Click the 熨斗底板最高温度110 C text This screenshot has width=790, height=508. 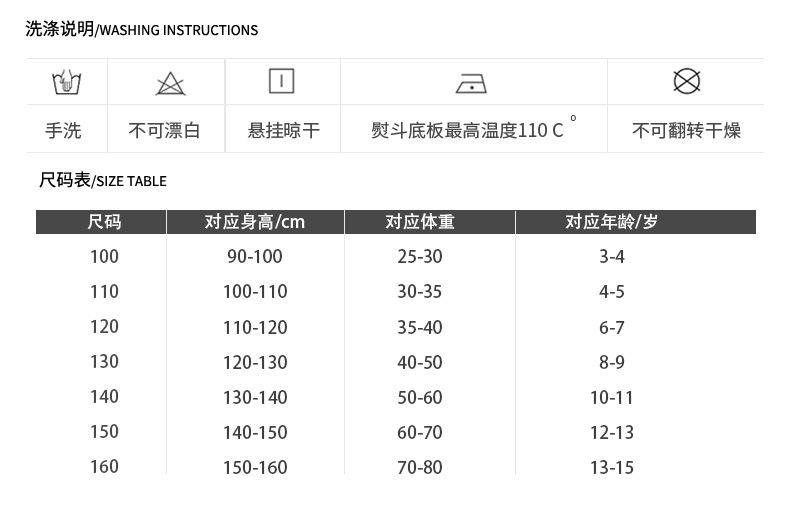pyautogui.click(x=468, y=130)
